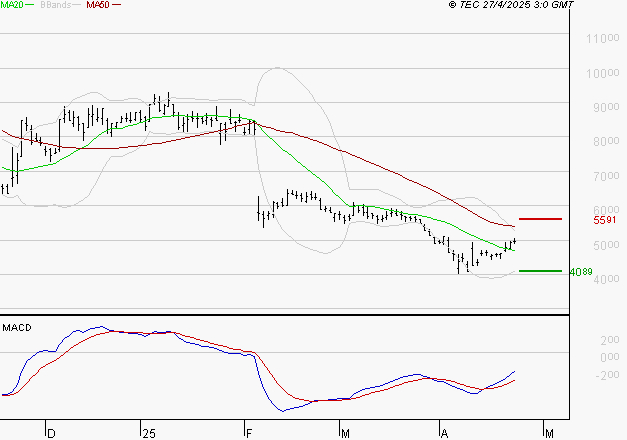Click the MA20 legend label

pos(12,5)
